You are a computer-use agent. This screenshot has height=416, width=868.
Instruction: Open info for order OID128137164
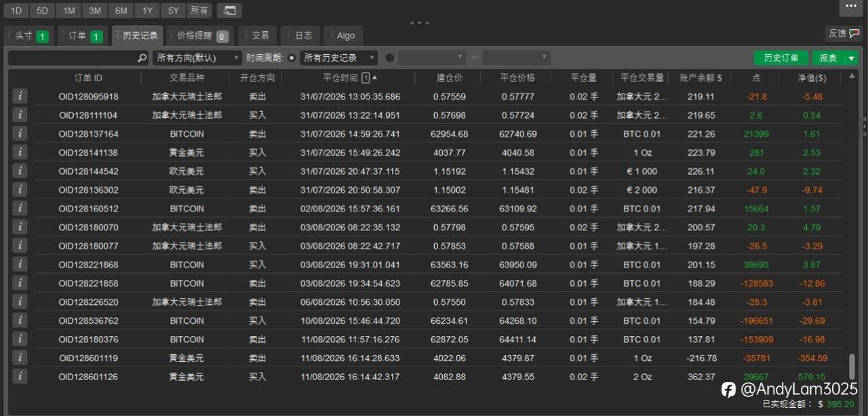[20, 134]
